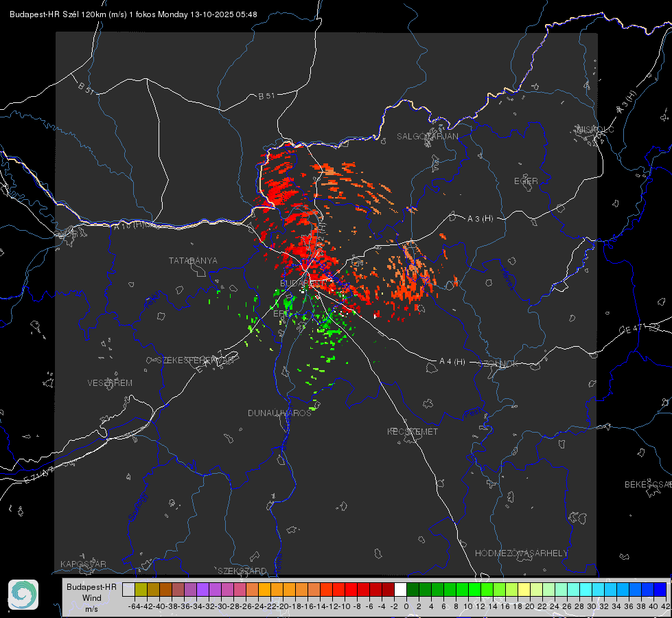Click the BÉKÉSCSABA city label
672x618 pixels.
[x=648, y=484]
